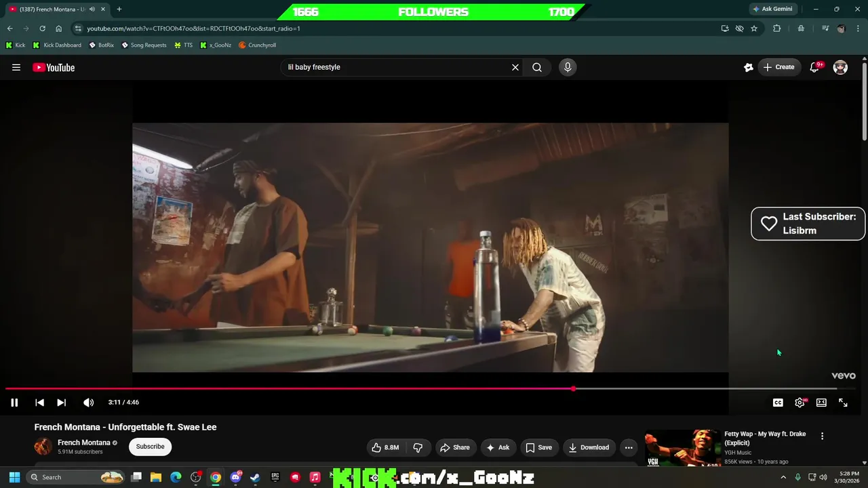Open Steam from taskbar
Image resolution: width=868 pixels, height=488 pixels.
click(x=255, y=477)
